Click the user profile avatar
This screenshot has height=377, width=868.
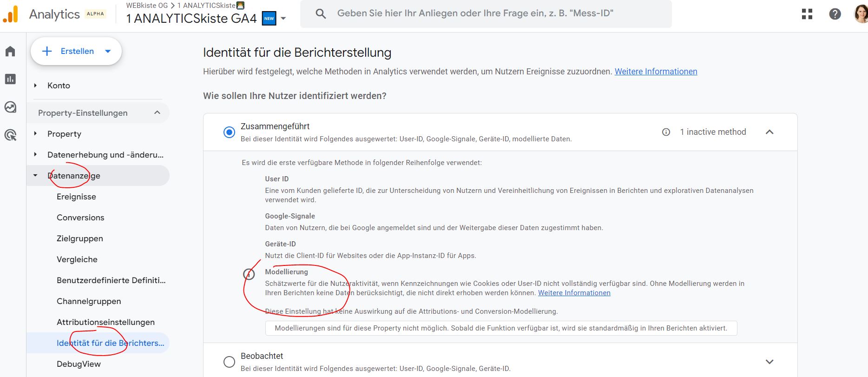pos(861,14)
